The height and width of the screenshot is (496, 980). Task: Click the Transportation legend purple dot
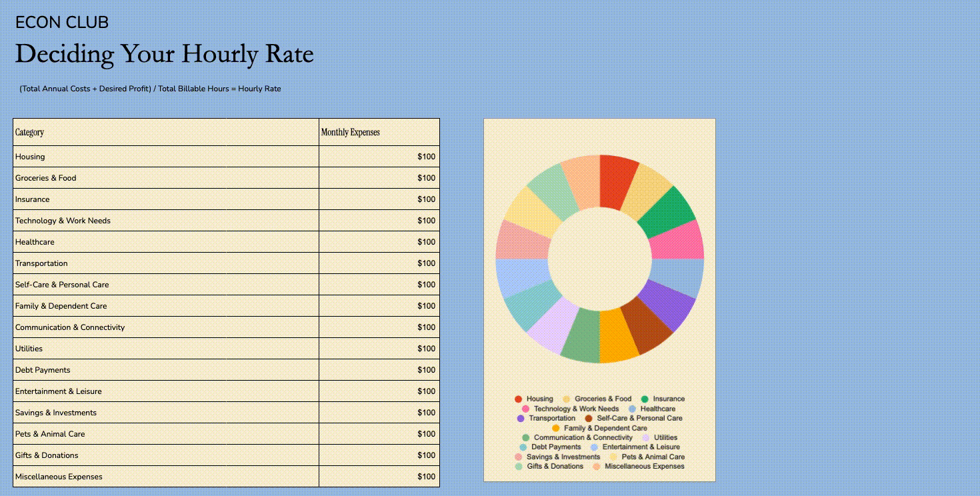pos(521,418)
